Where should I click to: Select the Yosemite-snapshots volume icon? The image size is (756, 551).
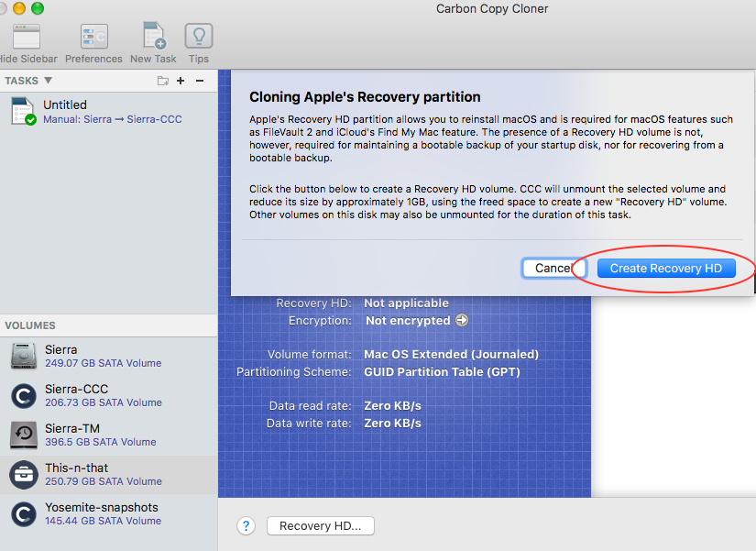click(24, 514)
